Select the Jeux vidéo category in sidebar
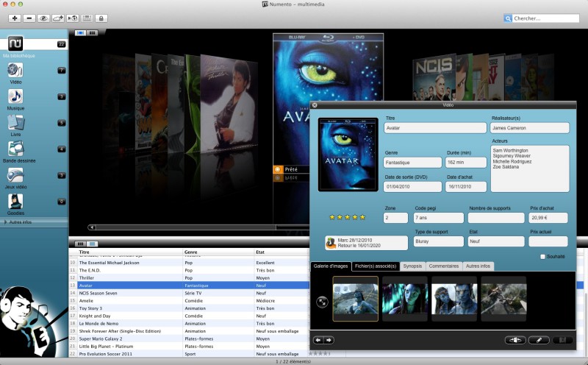Viewport: 588px width, 365px height. coord(15,178)
